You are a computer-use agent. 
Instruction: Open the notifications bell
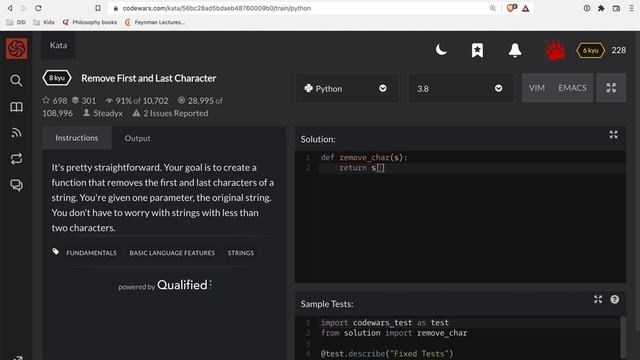(x=515, y=50)
